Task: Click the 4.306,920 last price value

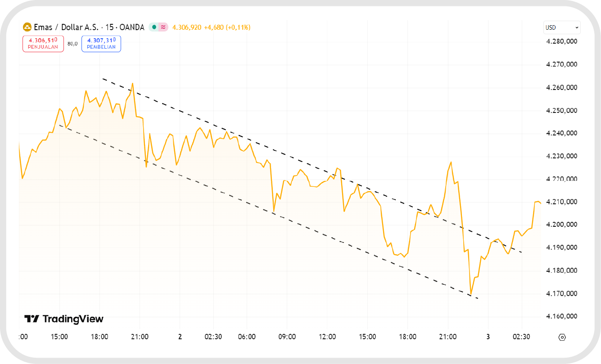Action: click(x=187, y=27)
